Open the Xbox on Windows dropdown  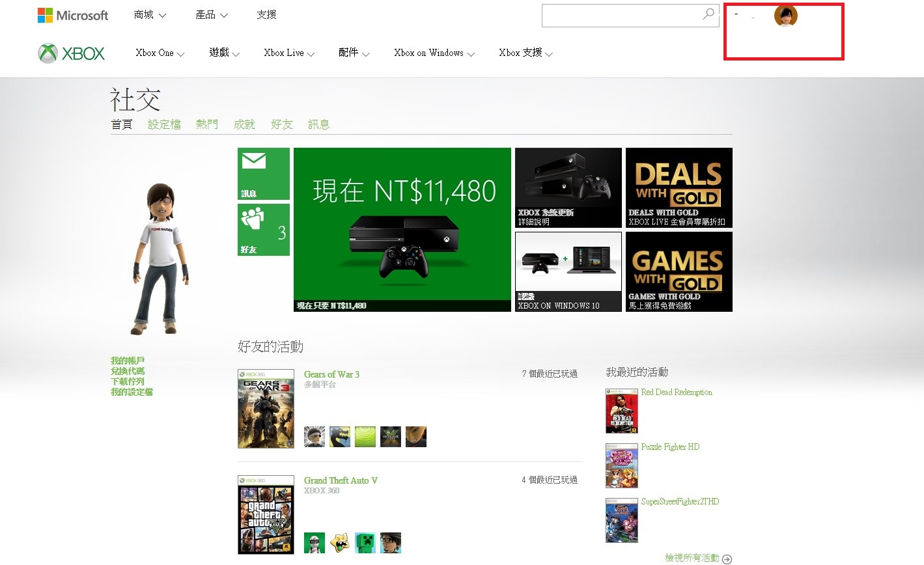coord(434,53)
